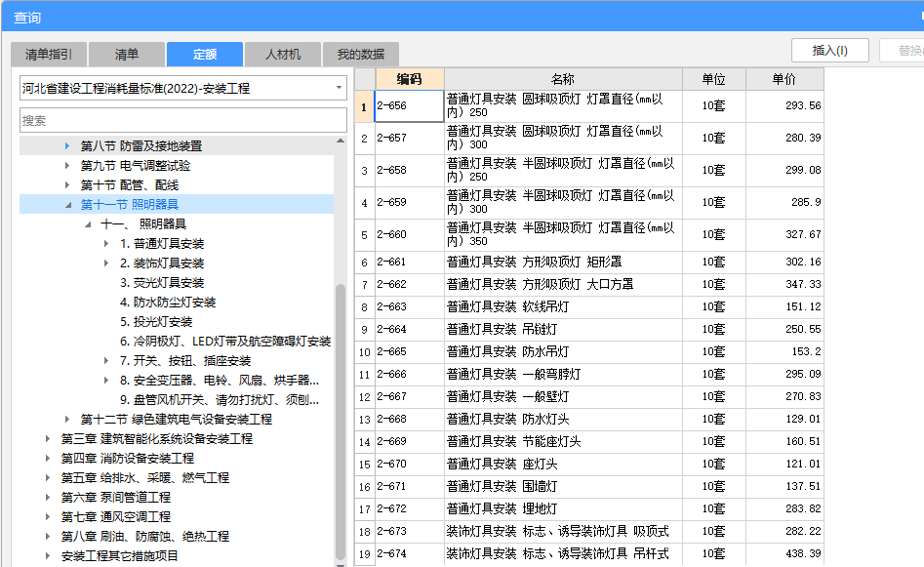Click unit price 285.9 cell

click(784, 202)
